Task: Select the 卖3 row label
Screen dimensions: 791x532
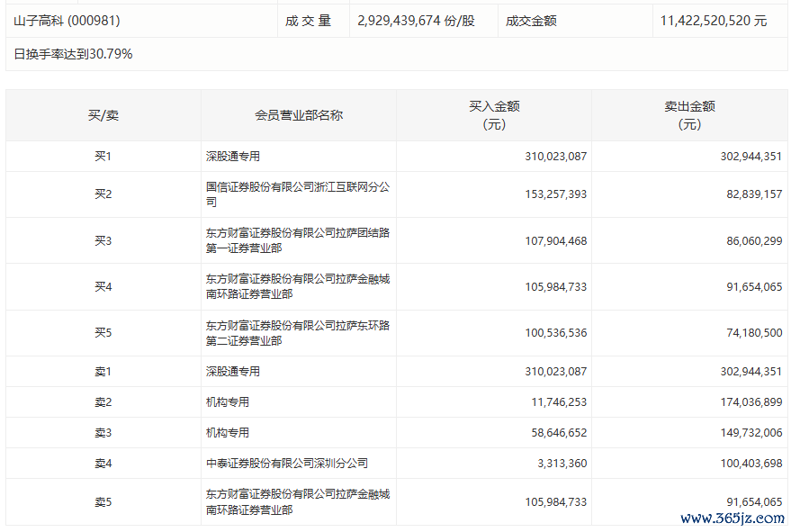Action: (103, 433)
